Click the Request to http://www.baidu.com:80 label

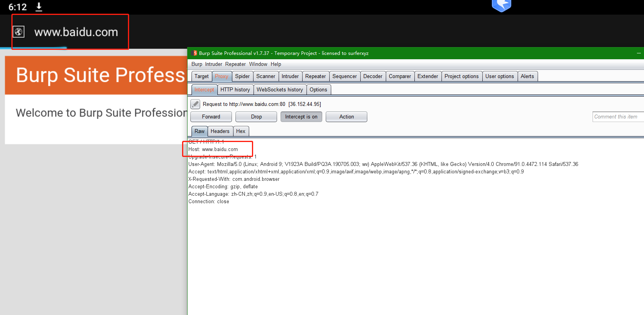[262, 104]
